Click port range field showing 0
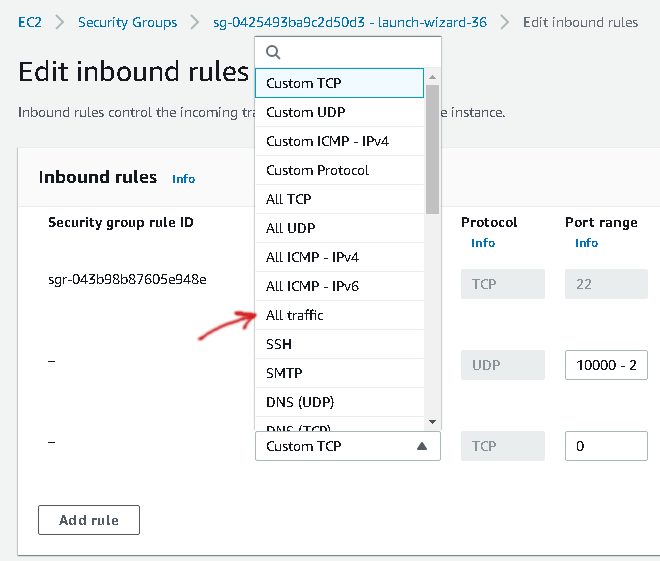 pyautogui.click(x=606, y=446)
